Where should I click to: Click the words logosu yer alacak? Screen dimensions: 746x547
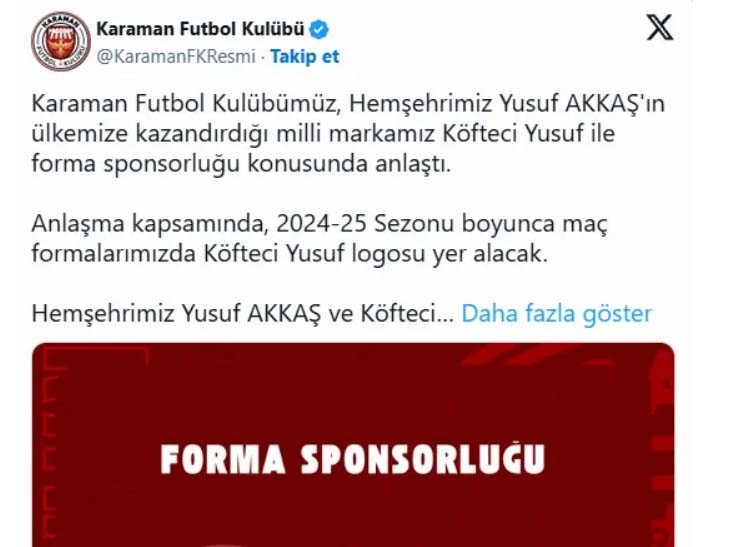point(450,254)
